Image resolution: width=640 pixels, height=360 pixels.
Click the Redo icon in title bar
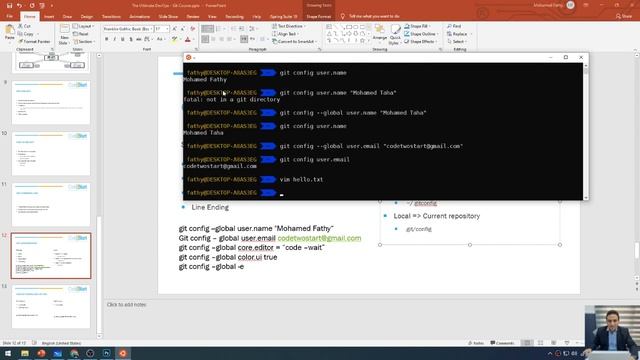(32, 6)
